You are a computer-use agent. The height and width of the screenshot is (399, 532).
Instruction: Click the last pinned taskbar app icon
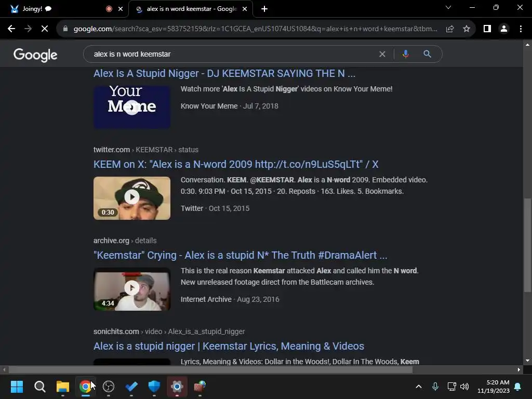coord(200,387)
